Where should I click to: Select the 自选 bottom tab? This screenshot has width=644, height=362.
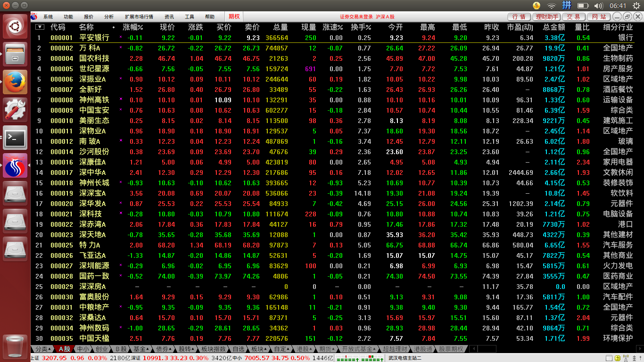point(239,349)
